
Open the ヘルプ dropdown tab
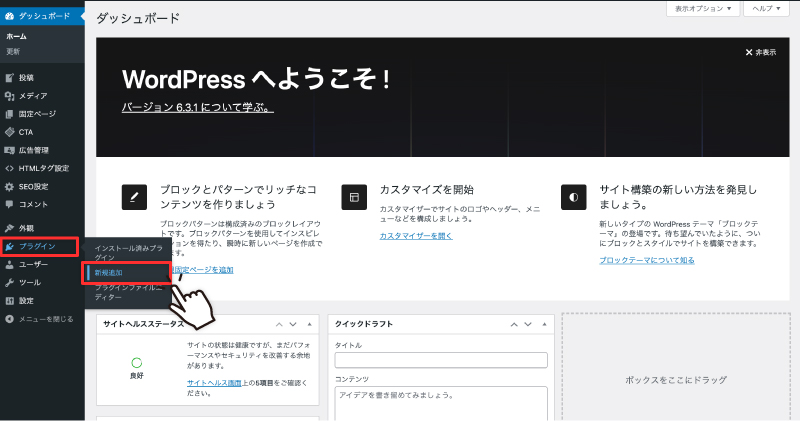point(766,9)
